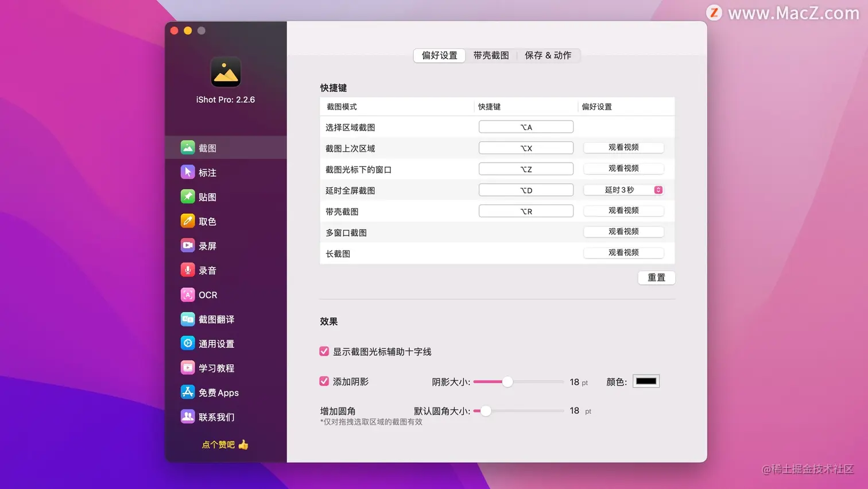
Task: Select the 截图 screenshot sidebar icon
Action: [x=188, y=148]
